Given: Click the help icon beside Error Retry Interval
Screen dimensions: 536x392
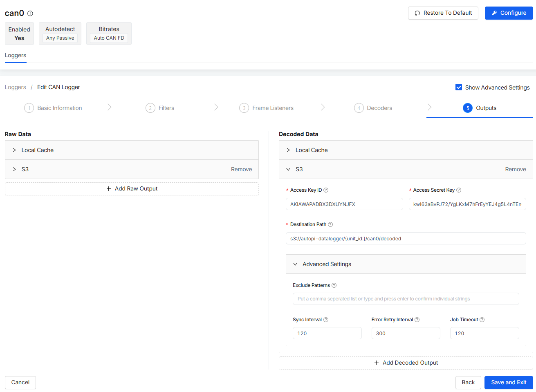Looking at the screenshot, I should [417, 320].
